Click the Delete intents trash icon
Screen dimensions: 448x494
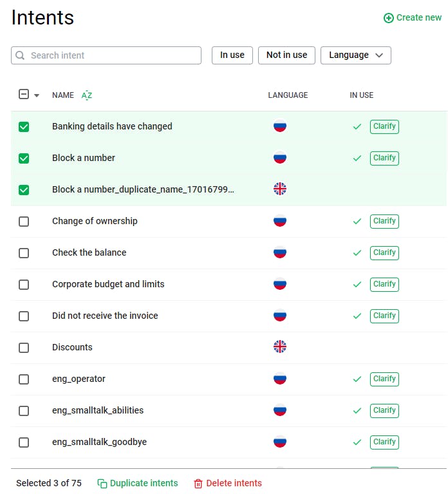tap(198, 484)
